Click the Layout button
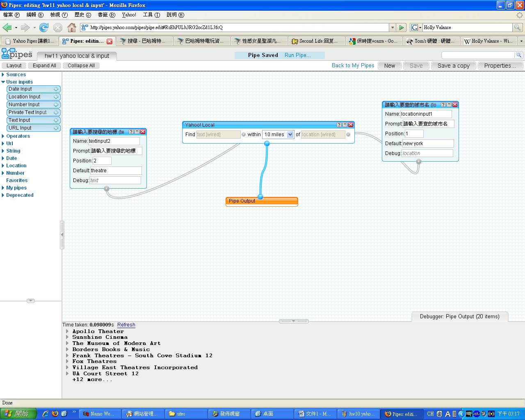525x420 pixels. (14, 66)
